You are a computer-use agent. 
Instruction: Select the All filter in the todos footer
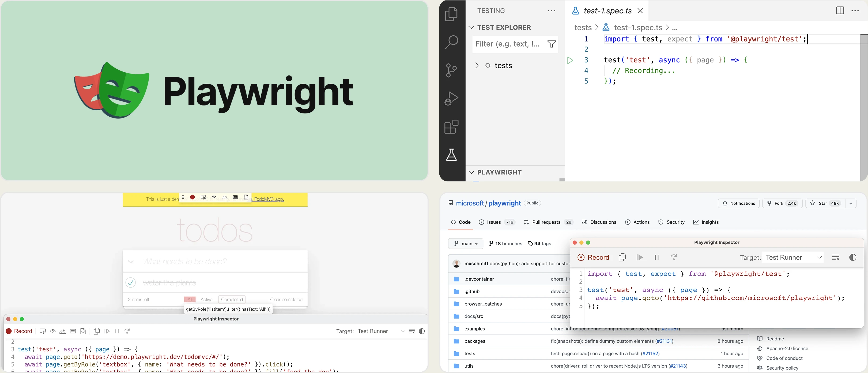coord(190,300)
